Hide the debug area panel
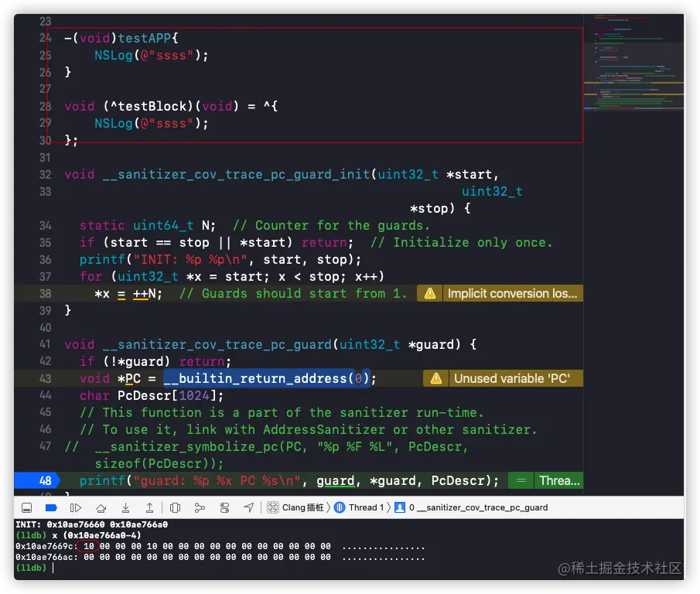 (27, 508)
